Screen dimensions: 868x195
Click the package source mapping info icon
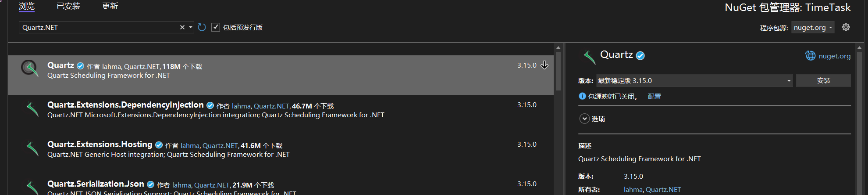coord(582,96)
